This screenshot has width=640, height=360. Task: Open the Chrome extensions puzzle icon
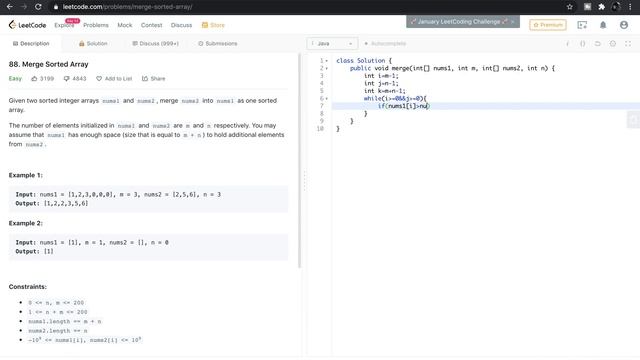point(601,7)
